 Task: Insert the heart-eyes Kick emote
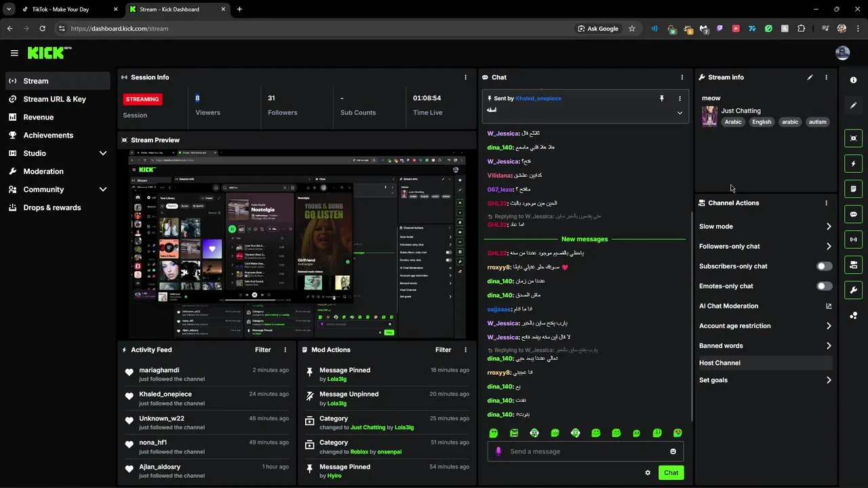pyautogui.click(x=677, y=433)
